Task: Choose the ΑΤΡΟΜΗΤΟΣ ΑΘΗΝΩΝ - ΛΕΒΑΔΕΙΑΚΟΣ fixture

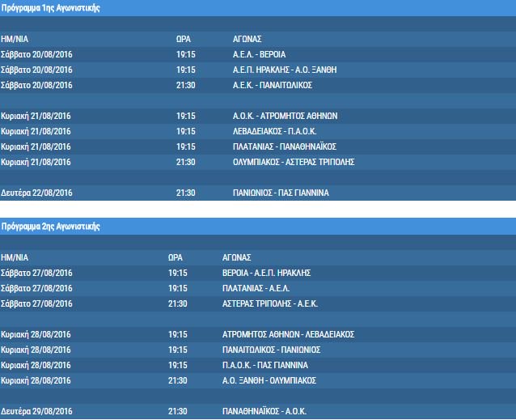Action: pyautogui.click(x=288, y=334)
